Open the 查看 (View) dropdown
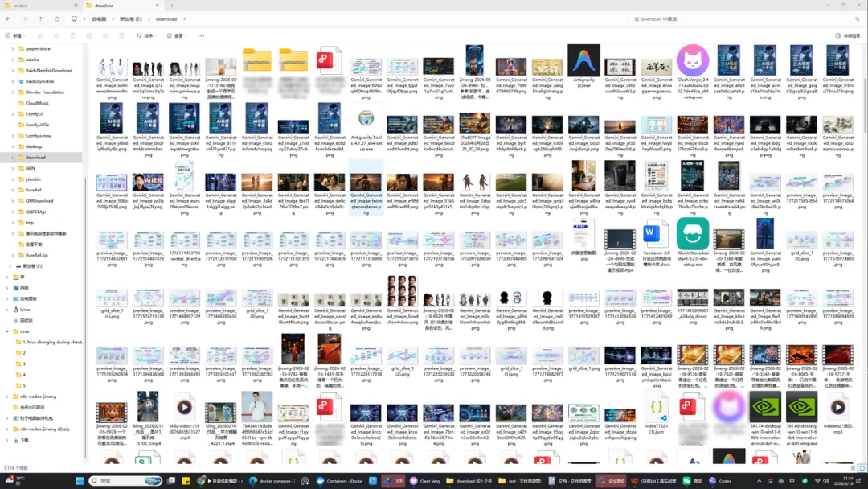 coord(177,35)
